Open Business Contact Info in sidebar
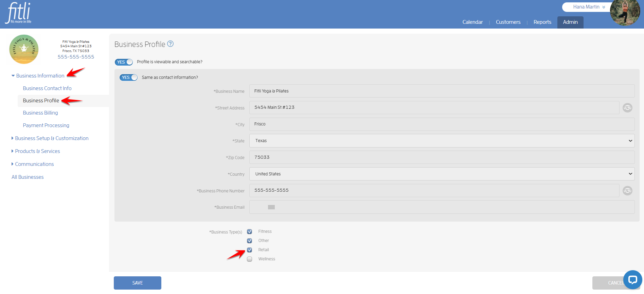644x294 pixels. point(47,88)
